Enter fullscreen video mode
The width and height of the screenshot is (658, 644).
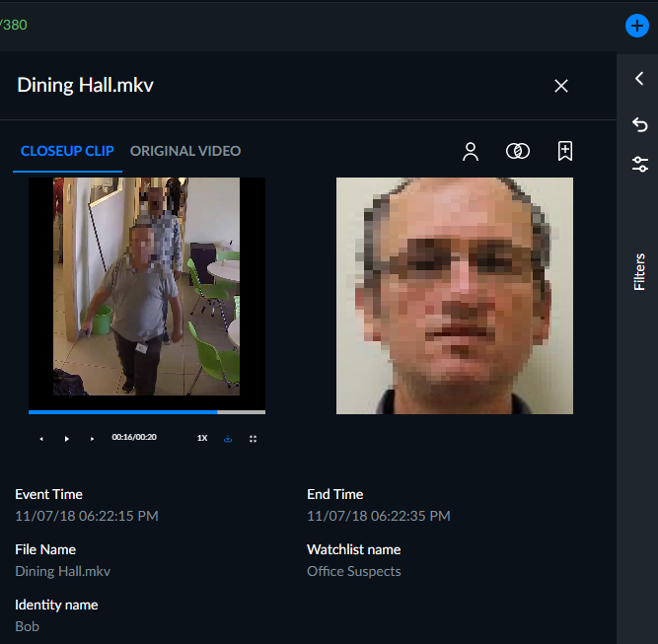[x=254, y=439]
